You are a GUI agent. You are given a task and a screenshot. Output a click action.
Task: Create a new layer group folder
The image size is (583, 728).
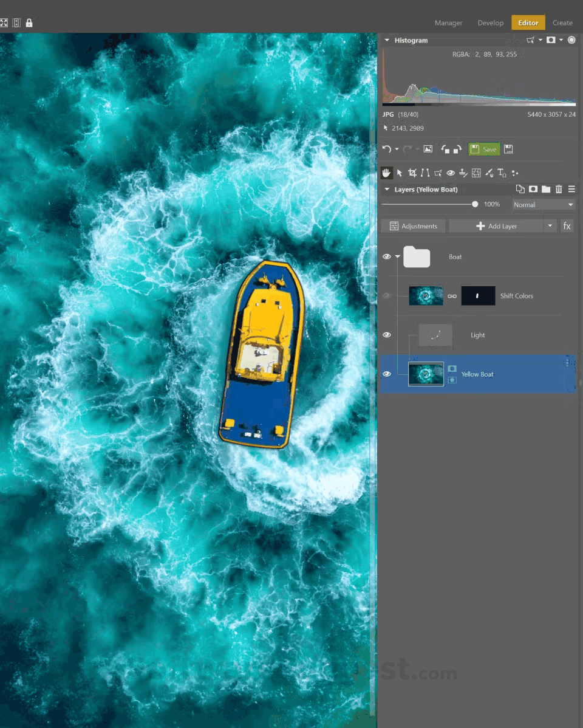pyautogui.click(x=546, y=189)
